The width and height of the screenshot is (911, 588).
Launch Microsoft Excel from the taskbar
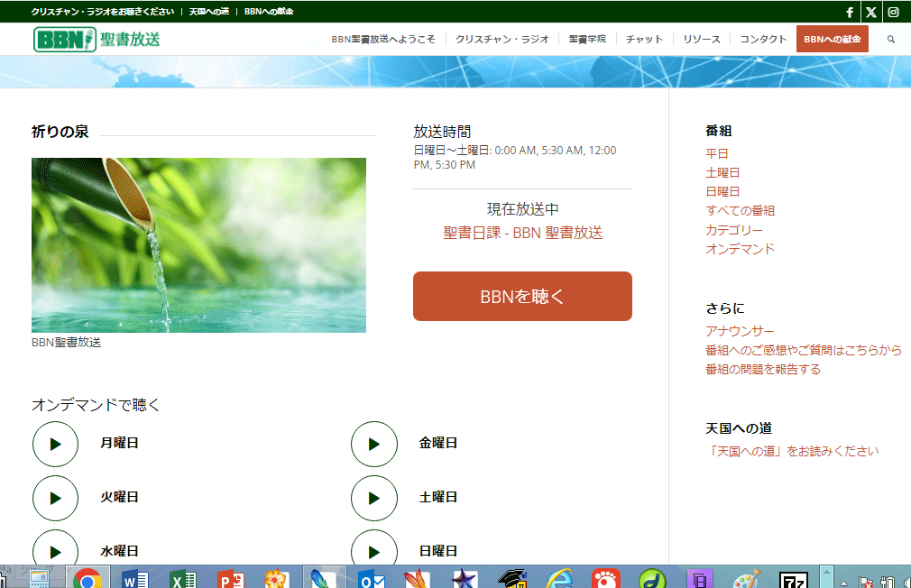(x=182, y=579)
